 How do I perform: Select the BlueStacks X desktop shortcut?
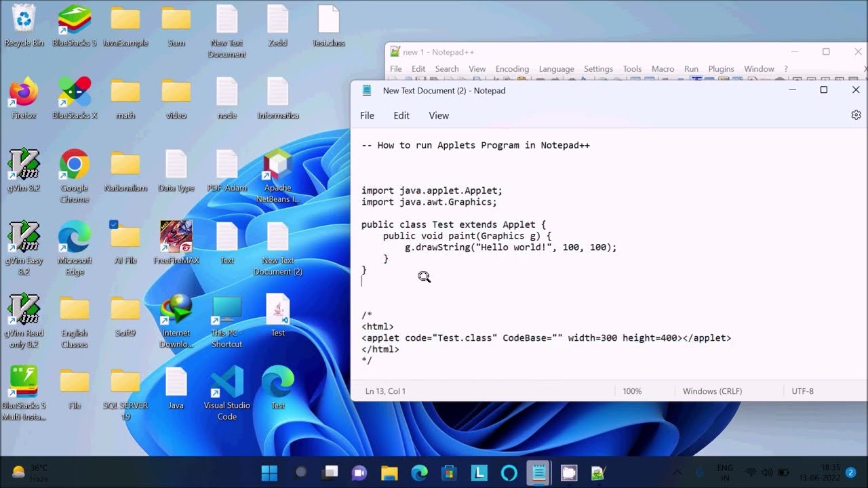[x=75, y=98]
